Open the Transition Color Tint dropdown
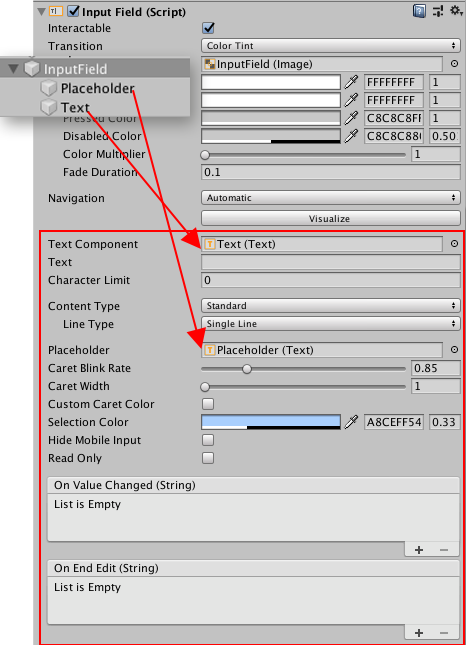The width and height of the screenshot is (476, 645). (x=331, y=46)
